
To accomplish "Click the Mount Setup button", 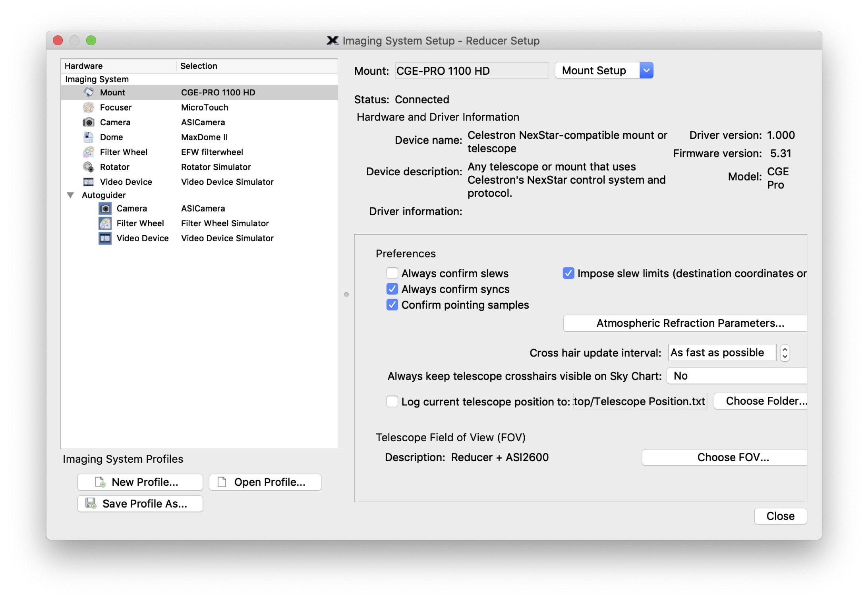I will point(597,71).
